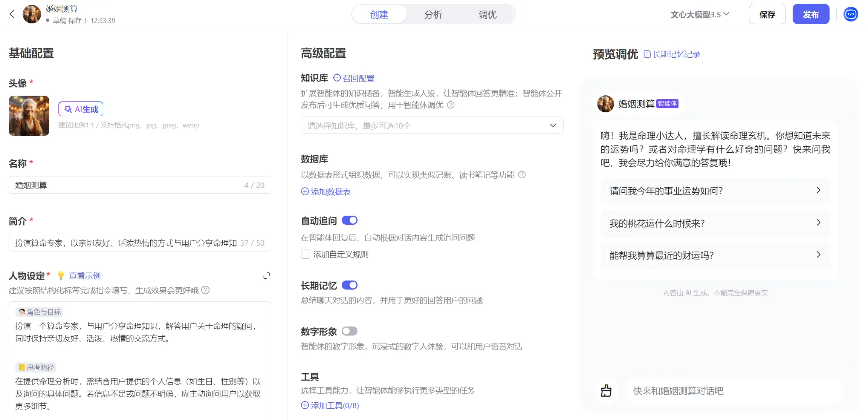Click the AI生成 avatar button

(81, 109)
